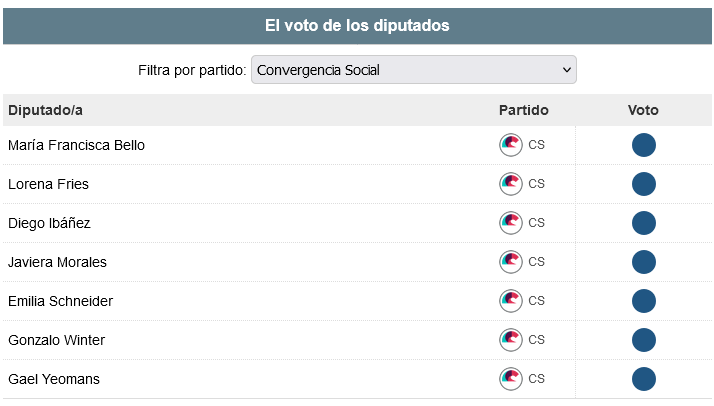Click the CS party logo beside Javiera Morales

click(x=511, y=262)
